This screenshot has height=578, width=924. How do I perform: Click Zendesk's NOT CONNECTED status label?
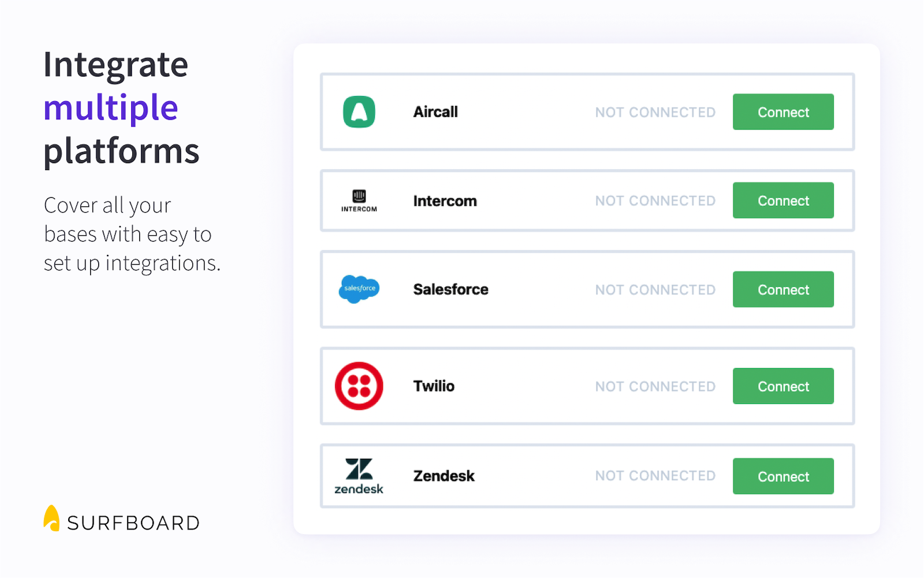[x=655, y=476]
